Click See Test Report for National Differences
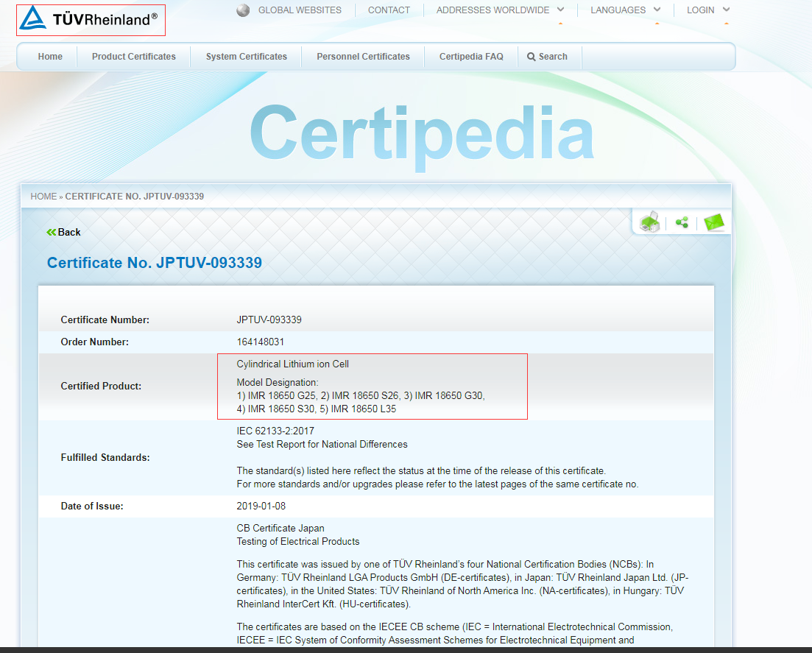The image size is (812, 653). coord(322,445)
